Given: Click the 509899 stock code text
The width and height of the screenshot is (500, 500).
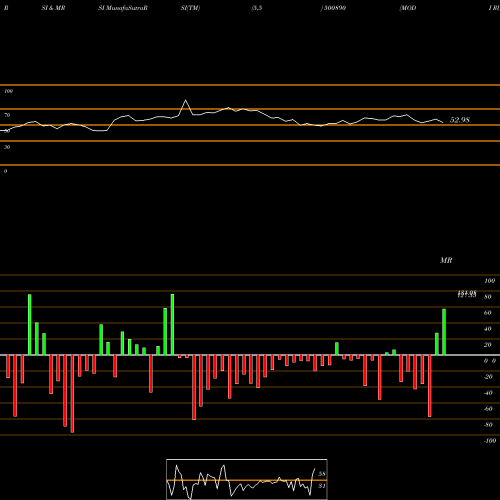Looking at the screenshot, I should (334, 8).
